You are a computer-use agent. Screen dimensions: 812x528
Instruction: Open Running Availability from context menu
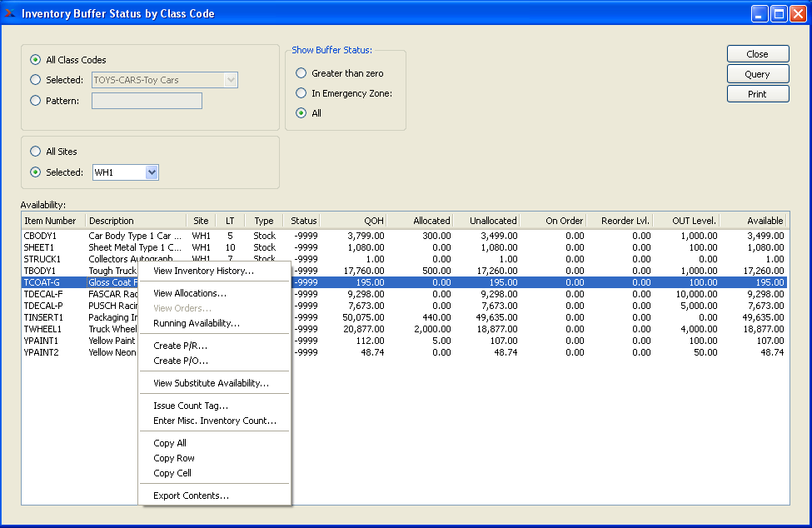[196, 323]
